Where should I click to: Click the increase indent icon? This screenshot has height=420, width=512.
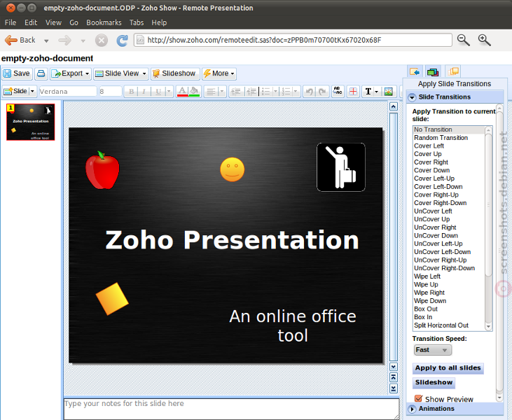coord(251,92)
